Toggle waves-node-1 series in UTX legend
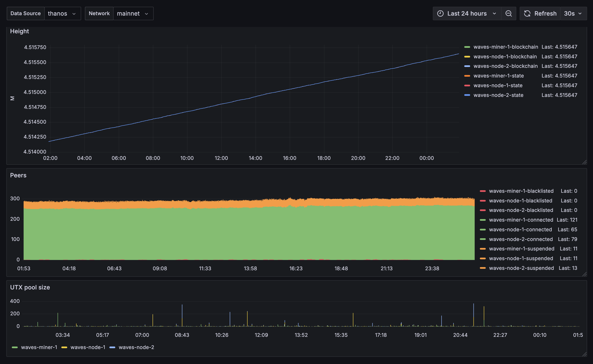The width and height of the screenshot is (593, 364). 88,347
